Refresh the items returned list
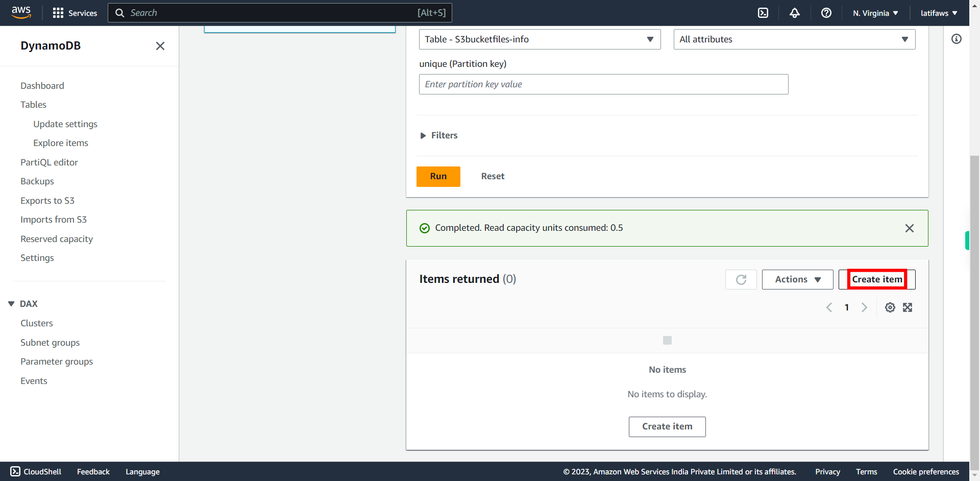Image resolution: width=980 pixels, height=481 pixels. pyautogui.click(x=741, y=279)
